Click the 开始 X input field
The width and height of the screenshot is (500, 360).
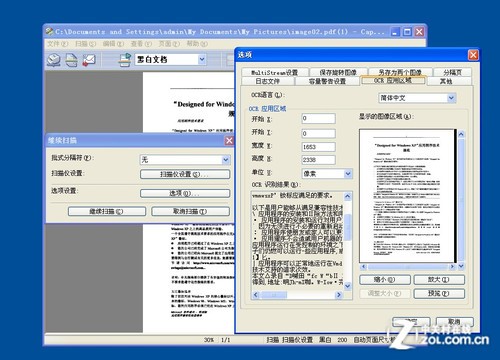tap(318, 118)
